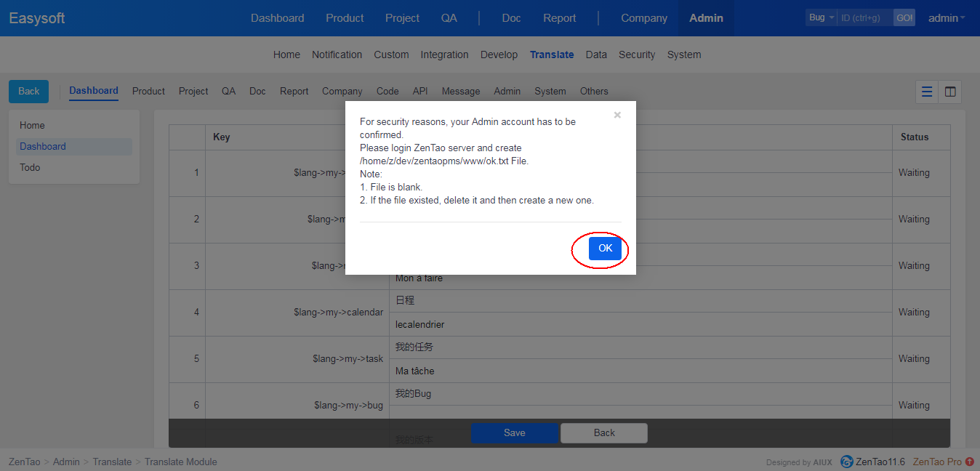The height and width of the screenshot is (471, 980).
Task: Switch to the Message module tab
Action: (x=461, y=92)
